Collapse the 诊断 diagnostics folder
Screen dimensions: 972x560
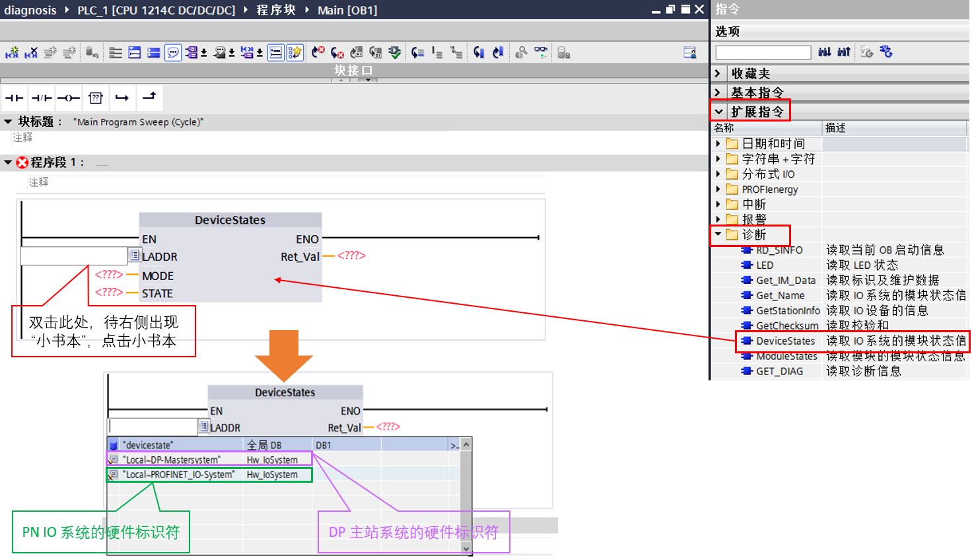point(718,234)
